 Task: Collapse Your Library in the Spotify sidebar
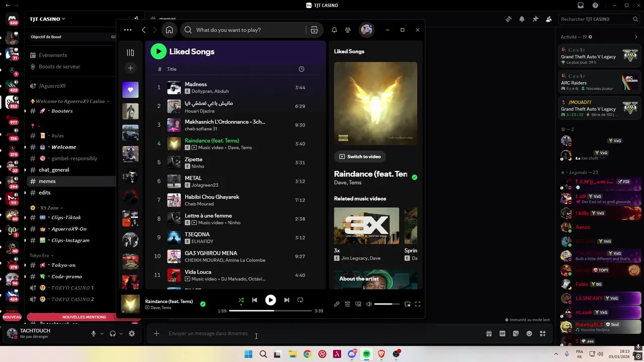pos(130,52)
